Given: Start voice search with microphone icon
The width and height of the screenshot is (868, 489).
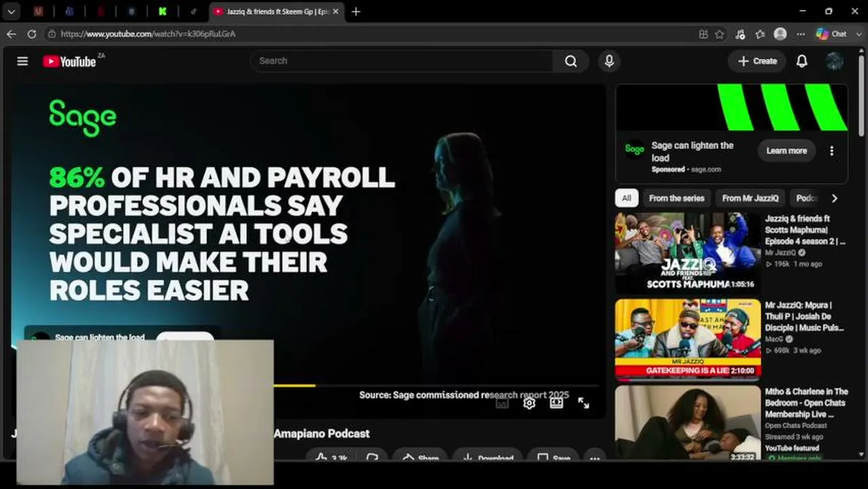Looking at the screenshot, I should (609, 61).
